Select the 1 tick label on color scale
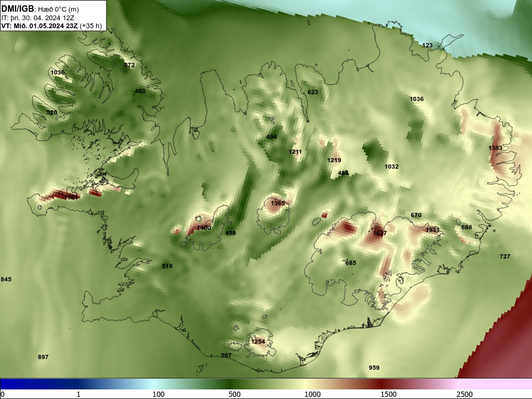The width and height of the screenshot is (532, 399). click(78, 394)
